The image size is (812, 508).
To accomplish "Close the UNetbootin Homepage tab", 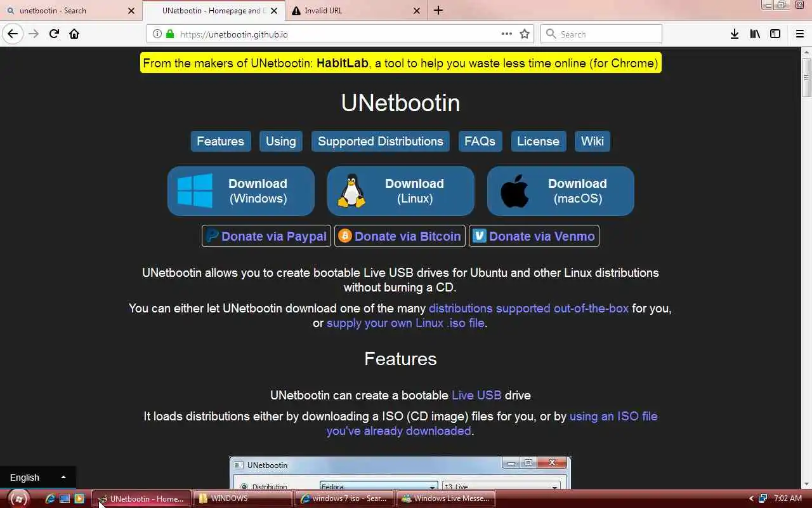I will point(275,10).
